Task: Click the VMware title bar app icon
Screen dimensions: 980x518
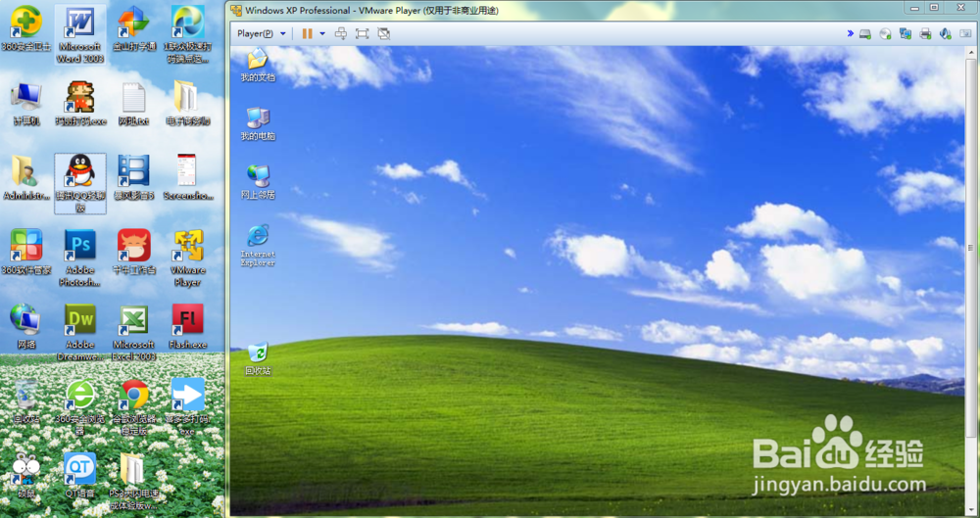Action: 236,10
